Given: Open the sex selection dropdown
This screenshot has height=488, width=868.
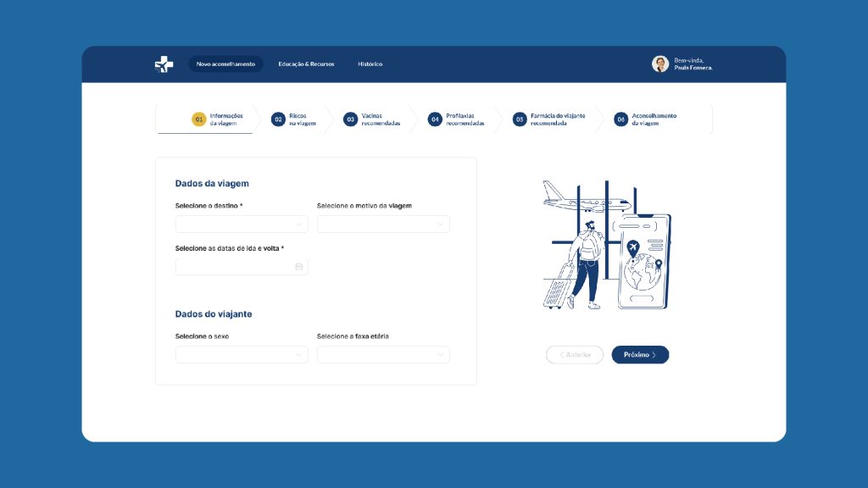Looking at the screenshot, I should click(x=242, y=355).
